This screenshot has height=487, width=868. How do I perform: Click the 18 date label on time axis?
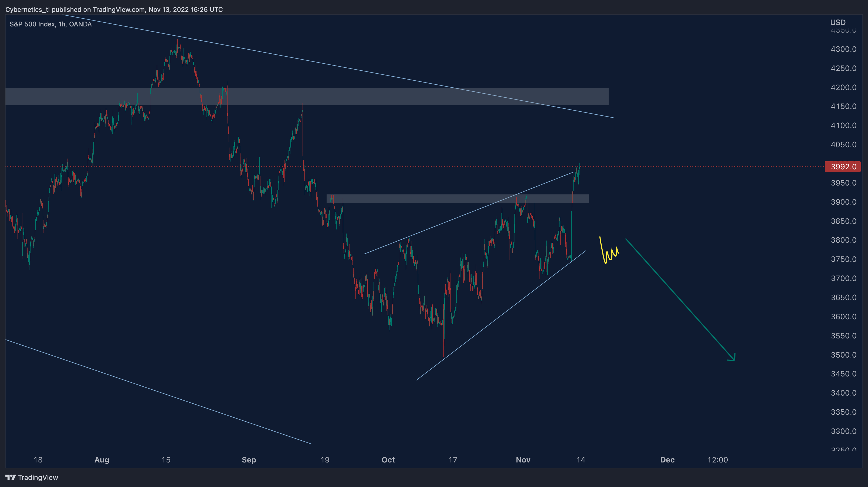[x=38, y=460]
